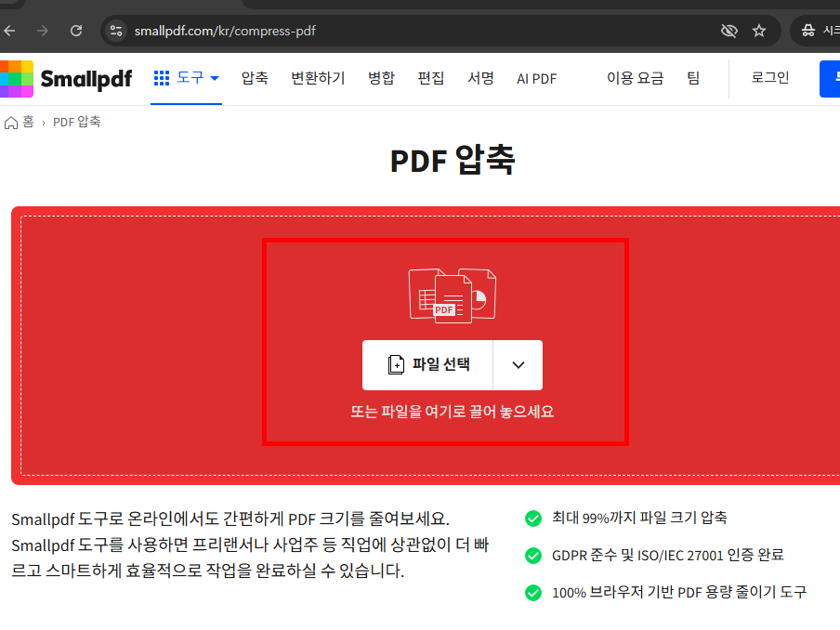Click the page reload icon
The width and height of the screenshot is (840, 630).
point(76,30)
